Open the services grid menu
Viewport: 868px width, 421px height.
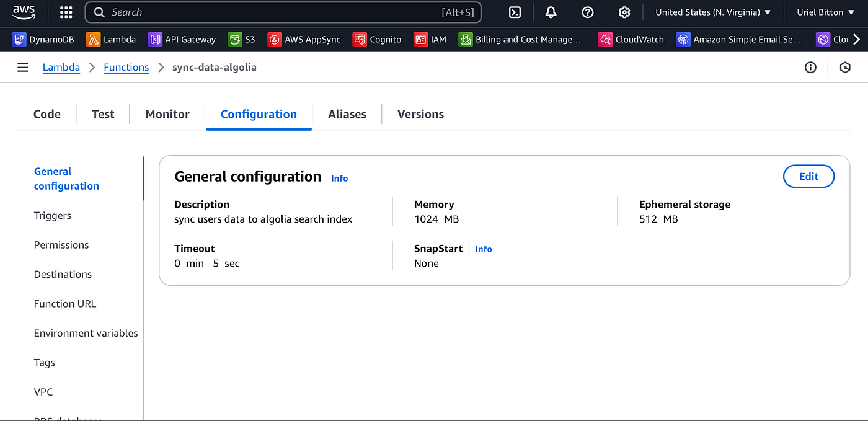[65, 12]
